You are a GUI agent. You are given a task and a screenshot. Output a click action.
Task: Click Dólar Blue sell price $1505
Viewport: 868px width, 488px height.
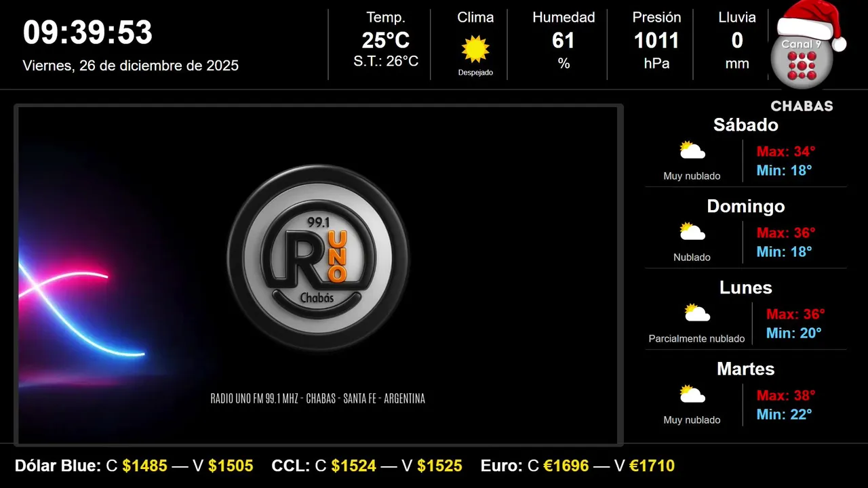point(231,466)
